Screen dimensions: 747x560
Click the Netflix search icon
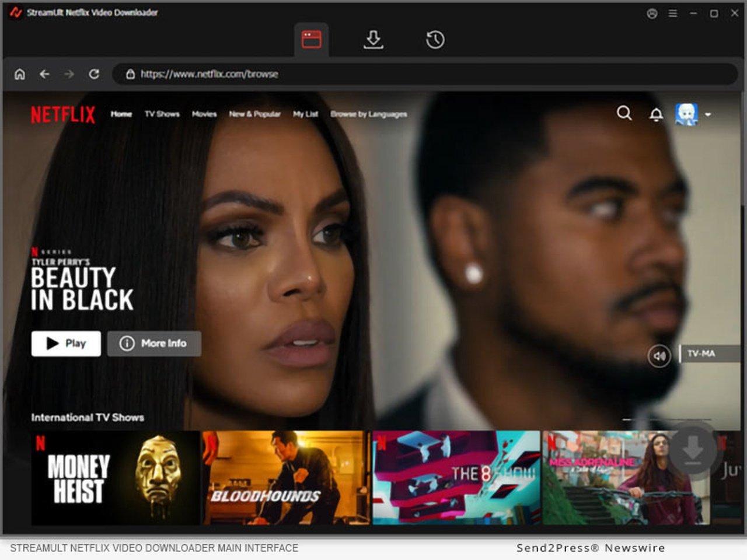(624, 114)
